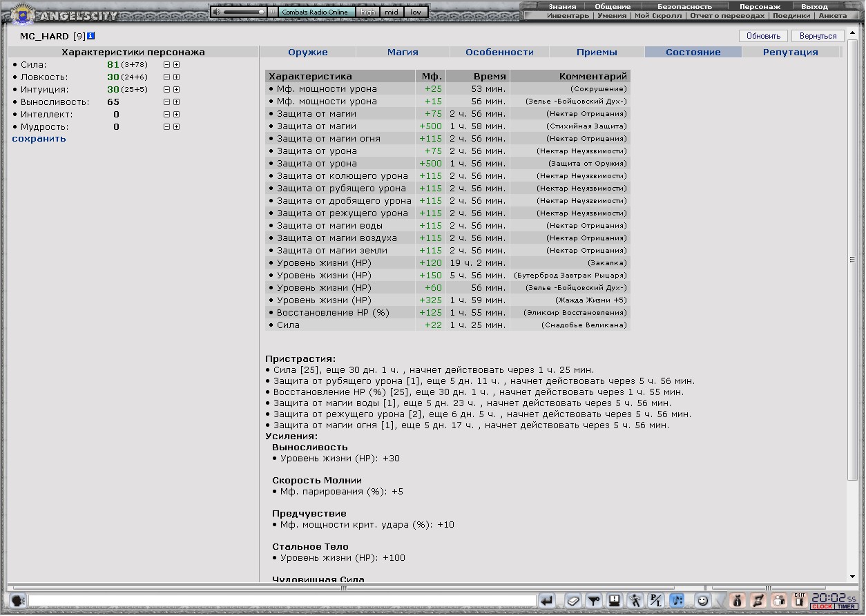Select mid radio quality
This screenshot has height=616, width=866.
click(392, 12)
